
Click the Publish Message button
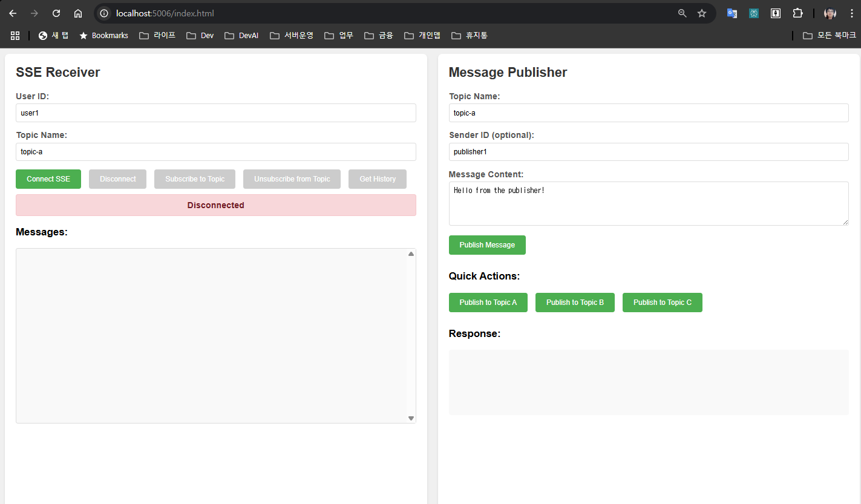click(x=487, y=245)
